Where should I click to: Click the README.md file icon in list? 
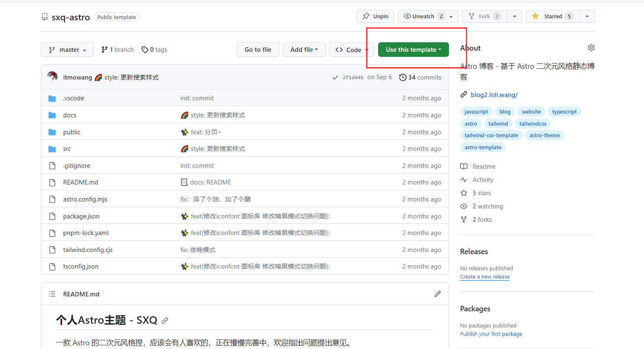click(x=52, y=182)
